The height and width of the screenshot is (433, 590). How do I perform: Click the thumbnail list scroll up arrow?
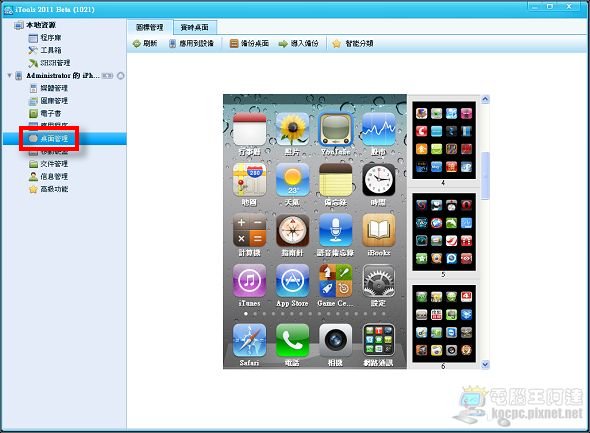coord(485,99)
